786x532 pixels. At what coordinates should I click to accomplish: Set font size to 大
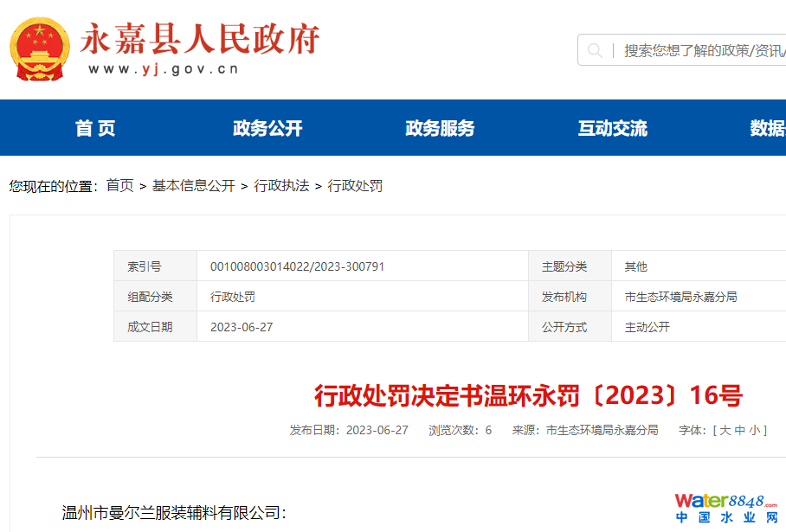725,430
